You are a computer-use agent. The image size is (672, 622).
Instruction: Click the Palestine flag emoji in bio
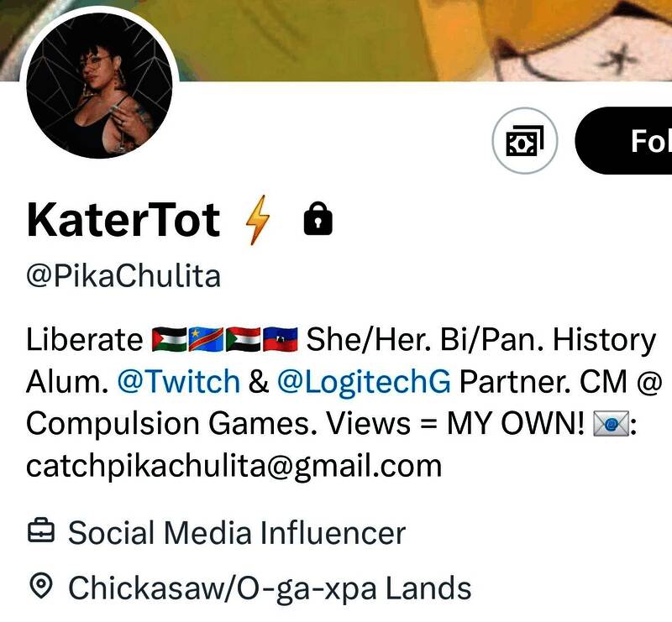coord(170,340)
